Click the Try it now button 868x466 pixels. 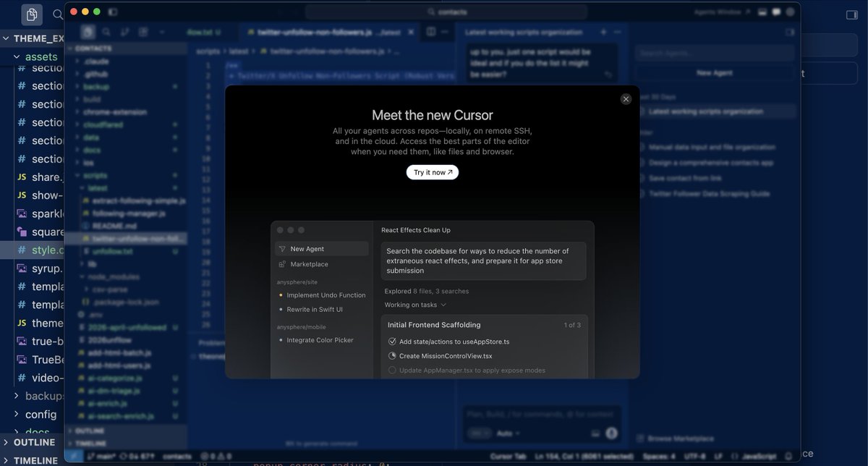(x=433, y=172)
